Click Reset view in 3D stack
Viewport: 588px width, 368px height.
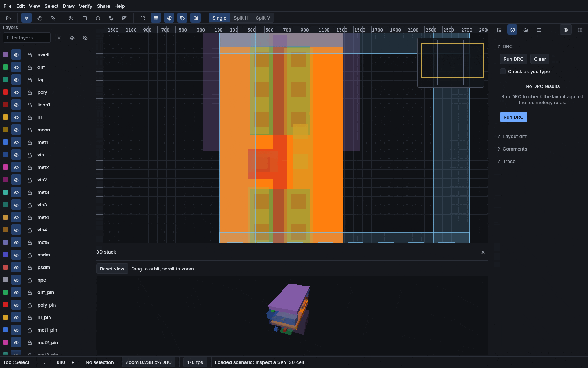[112, 269]
